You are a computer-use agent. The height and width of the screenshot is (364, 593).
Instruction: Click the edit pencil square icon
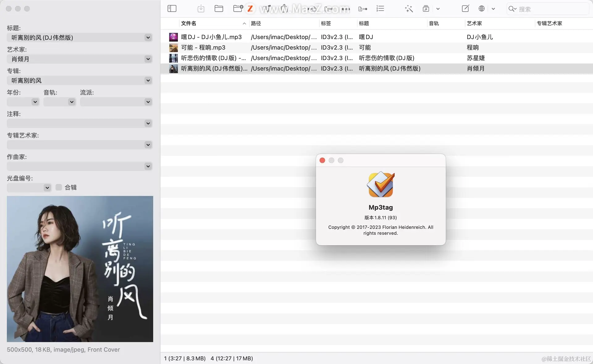click(465, 9)
